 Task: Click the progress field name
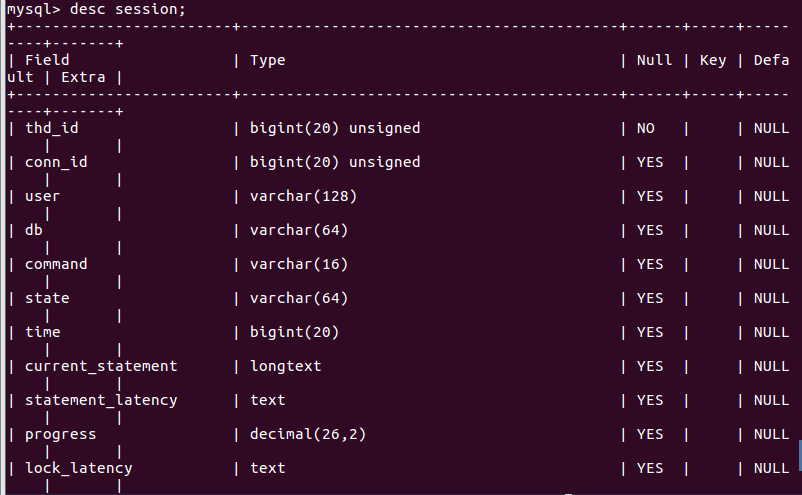click(60, 434)
